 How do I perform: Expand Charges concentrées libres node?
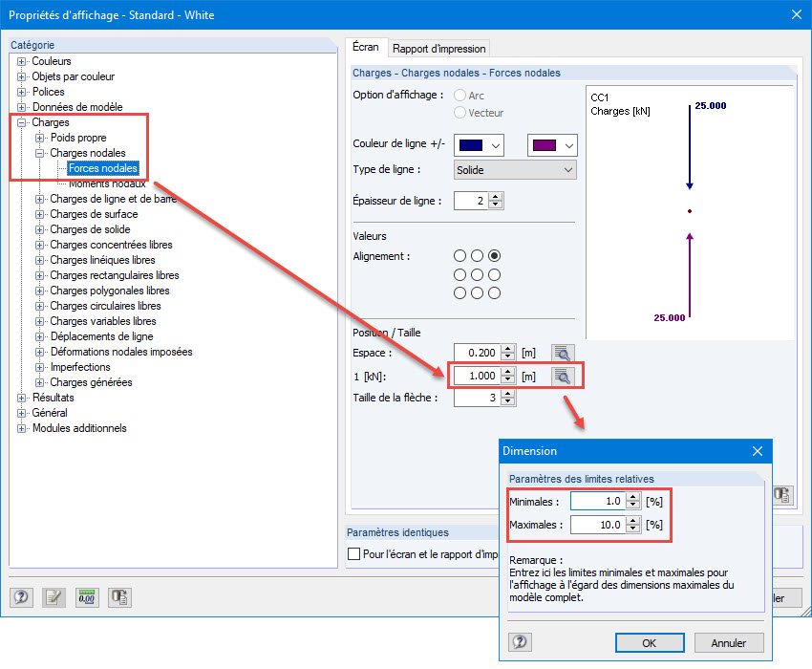(x=40, y=245)
